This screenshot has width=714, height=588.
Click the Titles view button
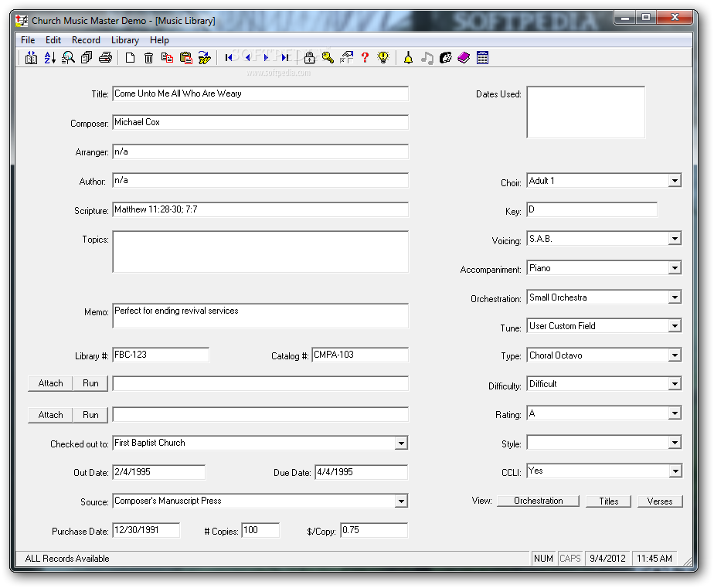(x=608, y=501)
